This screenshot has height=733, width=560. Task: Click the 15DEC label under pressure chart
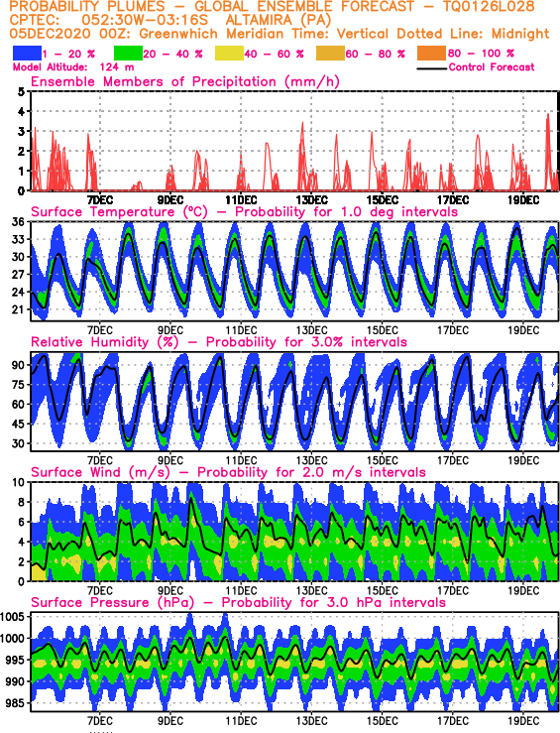(x=382, y=721)
